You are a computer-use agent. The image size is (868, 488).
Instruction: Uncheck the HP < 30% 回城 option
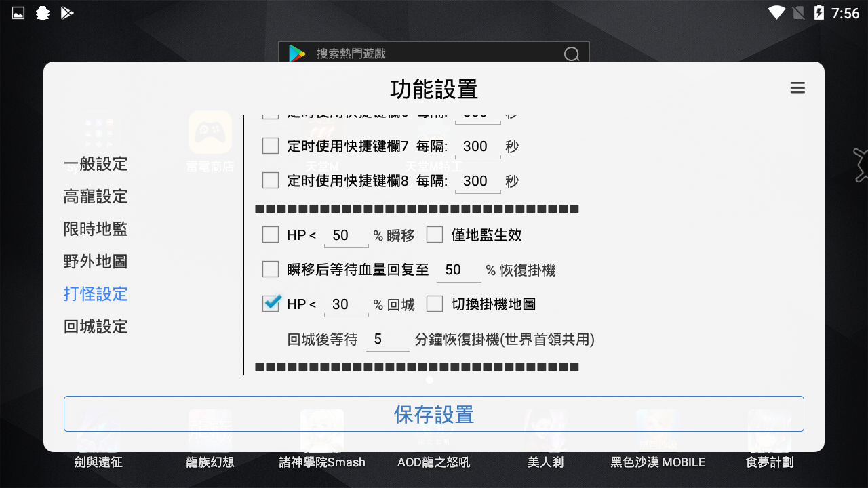(270, 304)
